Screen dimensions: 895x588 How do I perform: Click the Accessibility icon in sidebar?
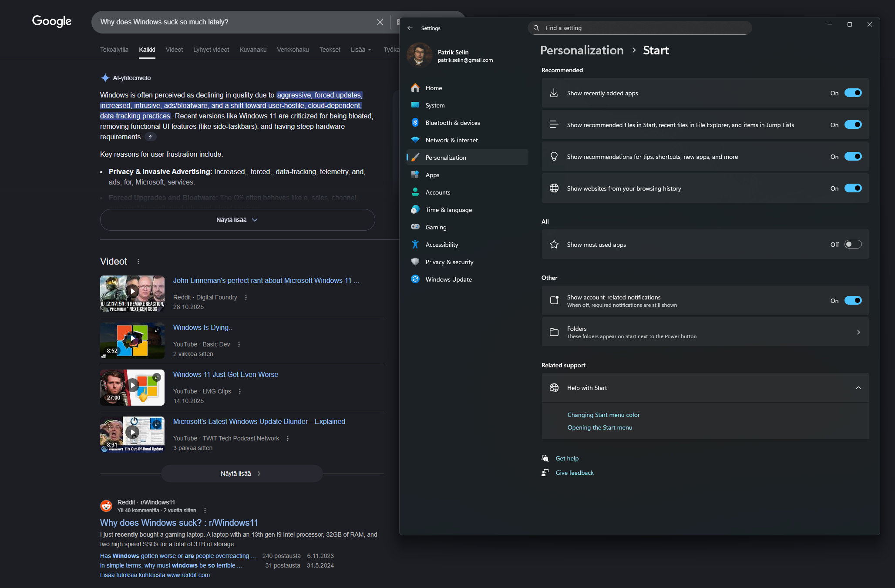[x=415, y=245]
